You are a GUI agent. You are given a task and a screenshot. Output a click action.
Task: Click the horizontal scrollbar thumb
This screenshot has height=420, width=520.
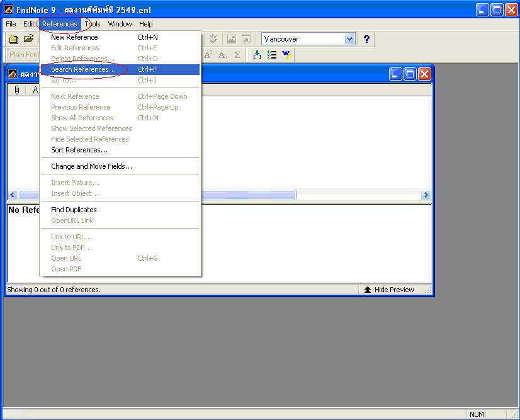pos(157,195)
